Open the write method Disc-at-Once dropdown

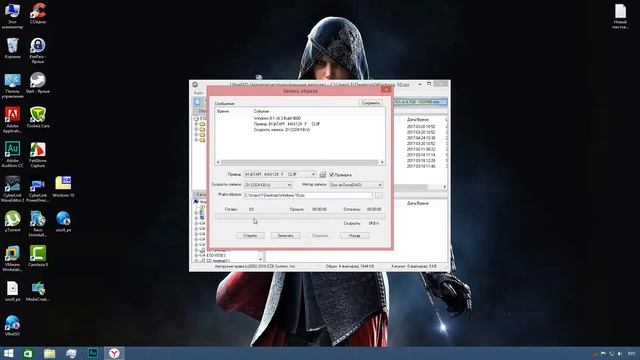(x=356, y=185)
